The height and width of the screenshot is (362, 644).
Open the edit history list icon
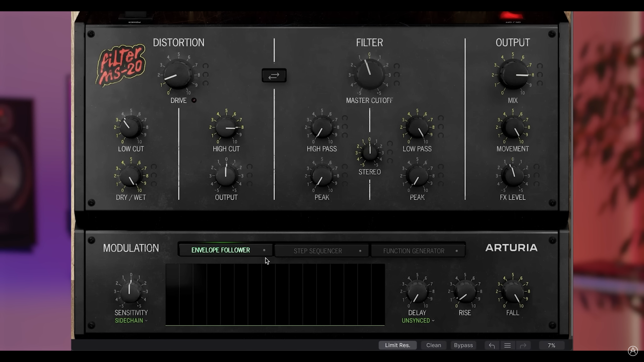[x=508, y=345]
